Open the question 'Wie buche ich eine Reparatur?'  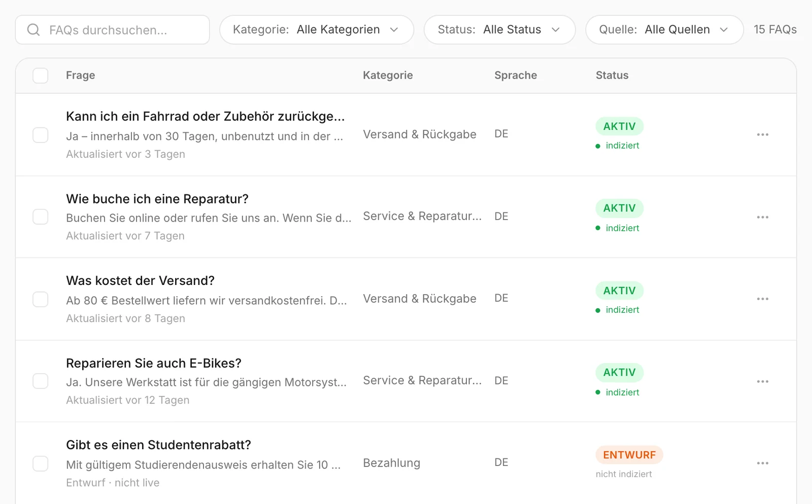(157, 199)
